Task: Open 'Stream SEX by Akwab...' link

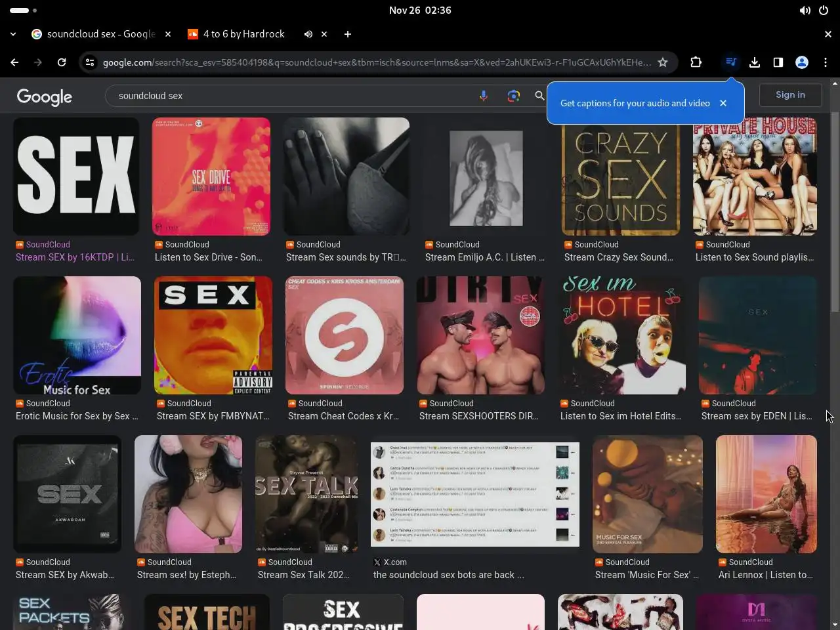Action: pyautogui.click(x=65, y=575)
